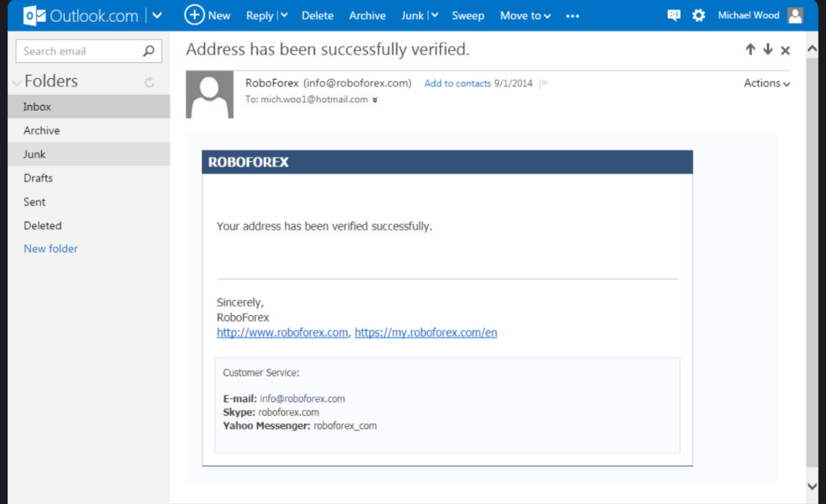Screen dimensions: 826x504
Task: Expand the Reply options arrow
Action: [x=284, y=15]
